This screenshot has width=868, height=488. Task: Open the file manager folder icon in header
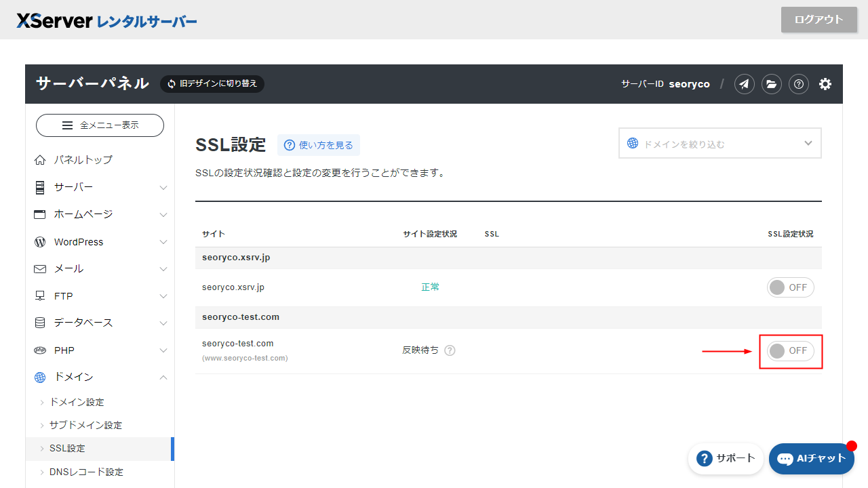tap(772, 83)
